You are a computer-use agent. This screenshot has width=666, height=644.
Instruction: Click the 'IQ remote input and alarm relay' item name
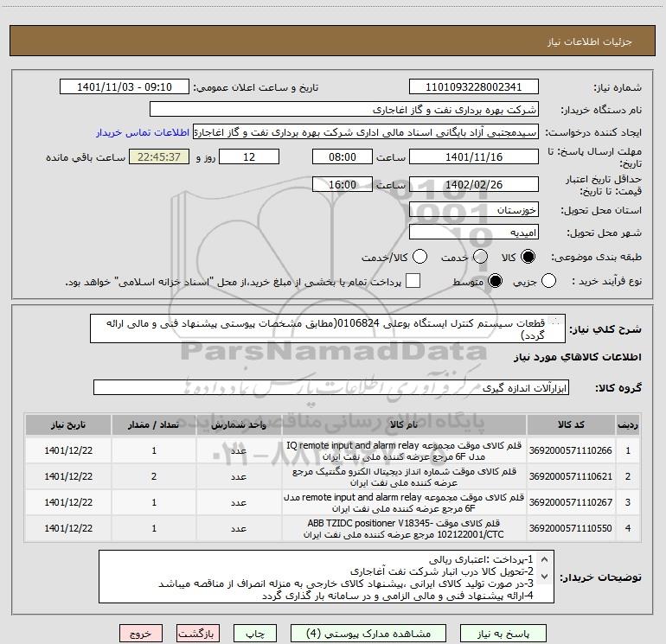point(404,451)
